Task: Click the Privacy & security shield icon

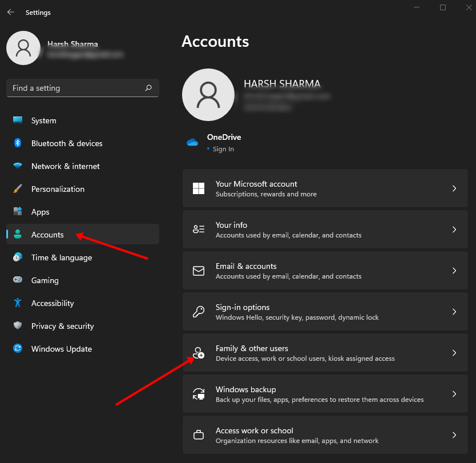Action: coord(18,326)
